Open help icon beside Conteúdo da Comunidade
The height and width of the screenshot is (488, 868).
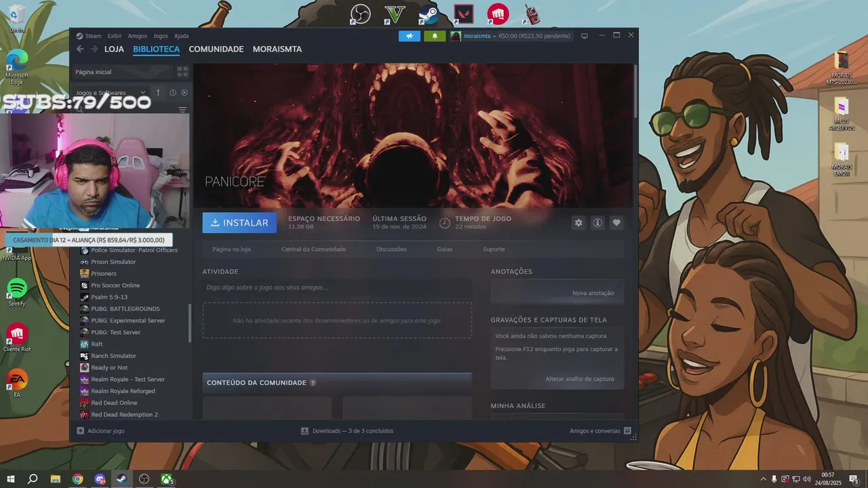point(313,383)
